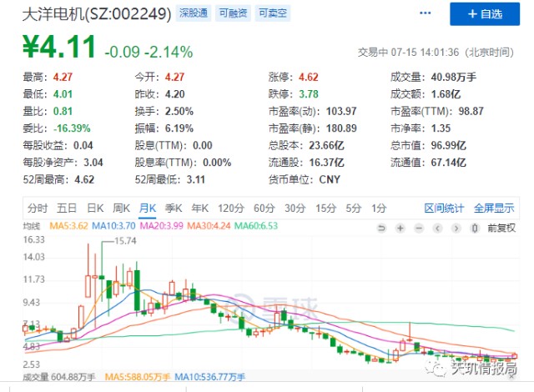Switch to 分时 chart tab
534x392 pixels.
pyautogui.click(x=38, y=208)
